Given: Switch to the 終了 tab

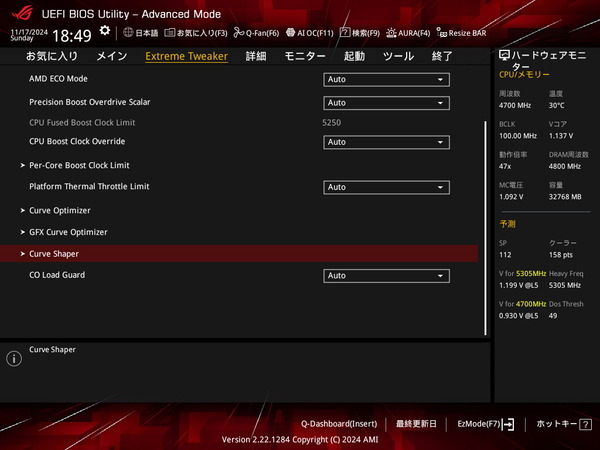Looking at the screenshot, I should 442,56.
